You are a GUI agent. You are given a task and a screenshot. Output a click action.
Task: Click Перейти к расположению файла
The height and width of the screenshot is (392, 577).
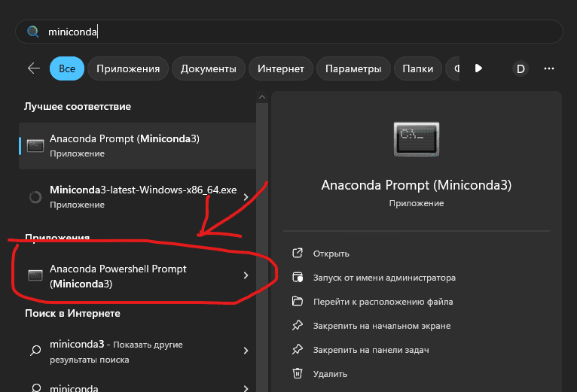coord(383,302)
